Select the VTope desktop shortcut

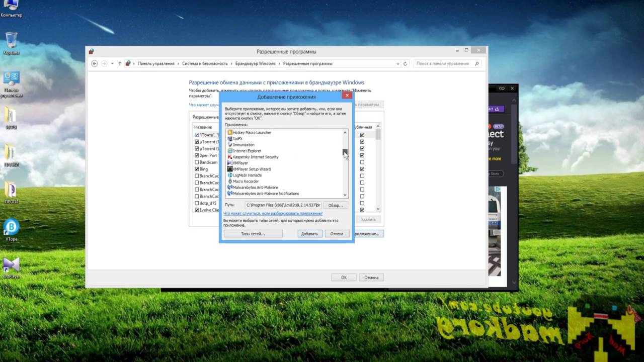coord(11,230)
